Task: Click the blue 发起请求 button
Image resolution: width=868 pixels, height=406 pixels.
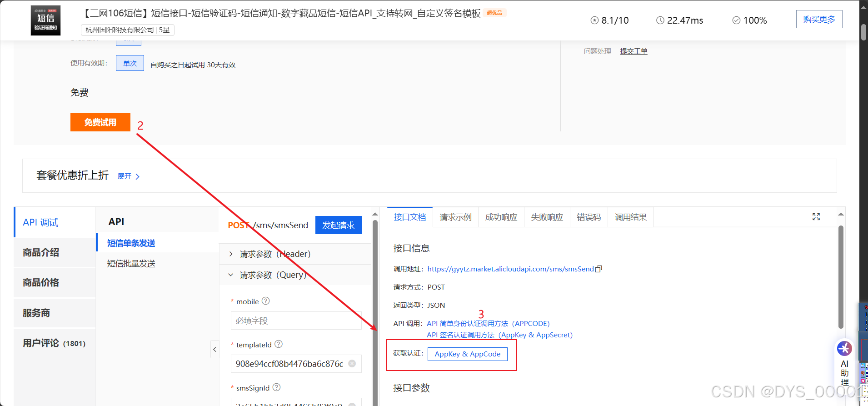Action: [339, 225]
